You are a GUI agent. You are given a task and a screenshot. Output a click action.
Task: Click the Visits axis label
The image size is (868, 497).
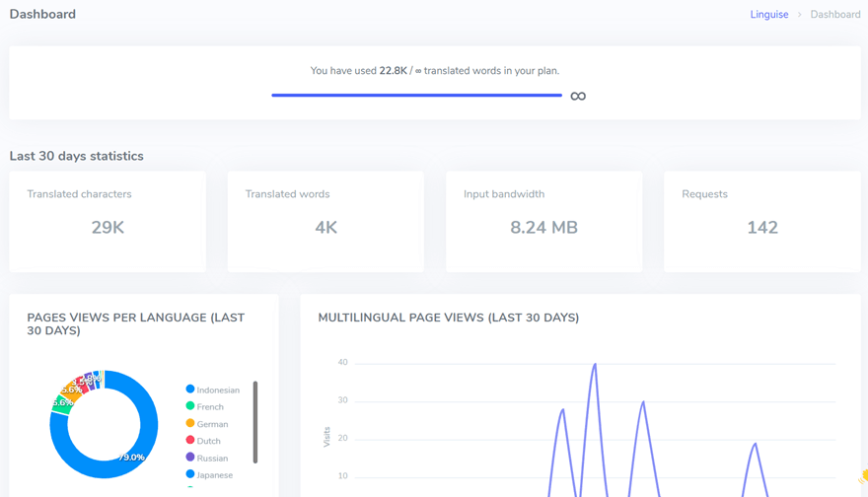point(326,437)
